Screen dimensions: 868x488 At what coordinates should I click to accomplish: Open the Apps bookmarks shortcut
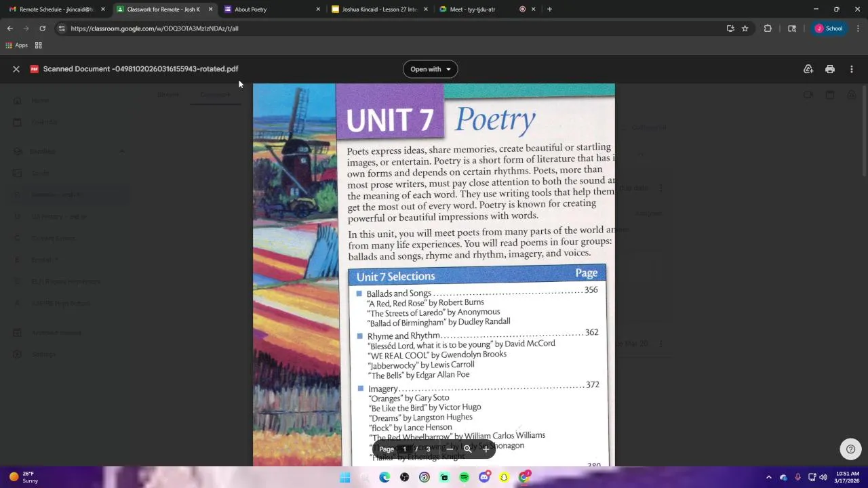[17, 45]
